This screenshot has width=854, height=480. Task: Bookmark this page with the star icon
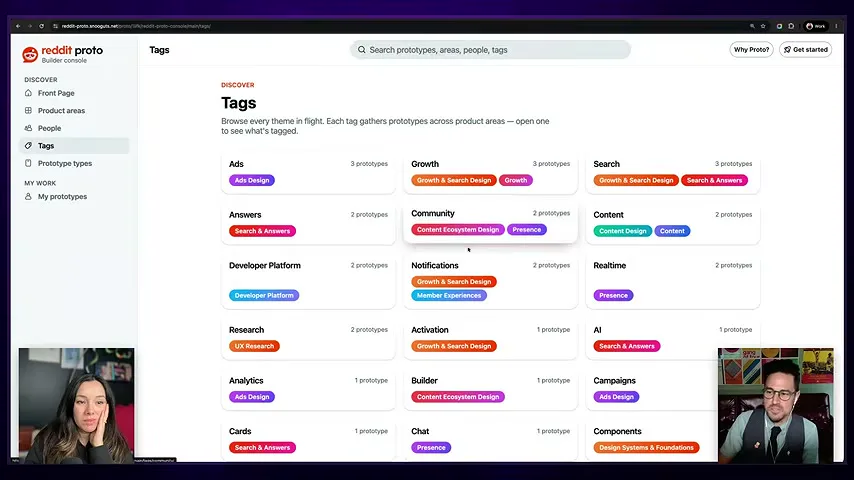763,26
